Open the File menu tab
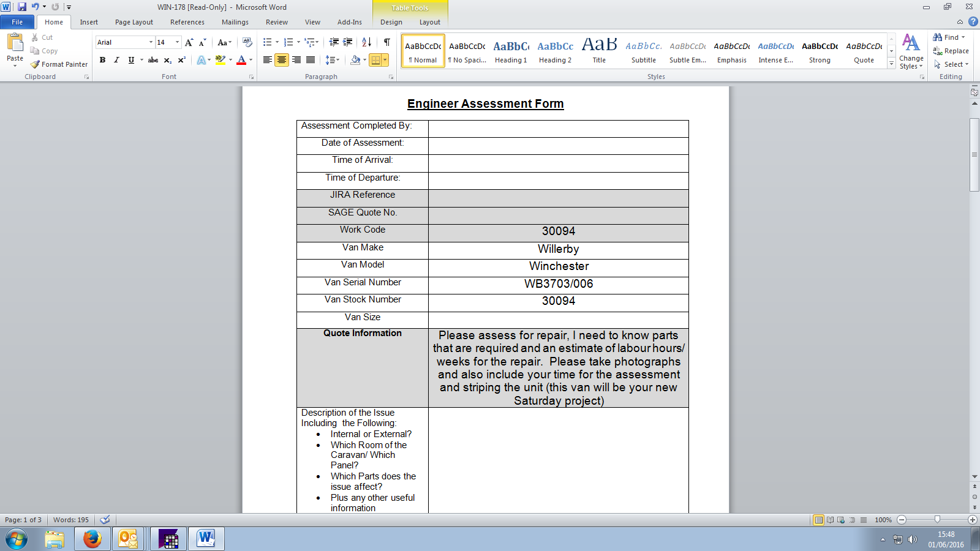The width and height of the screenshot is (980, 551). pyautogui.click(x=17, y=22)
